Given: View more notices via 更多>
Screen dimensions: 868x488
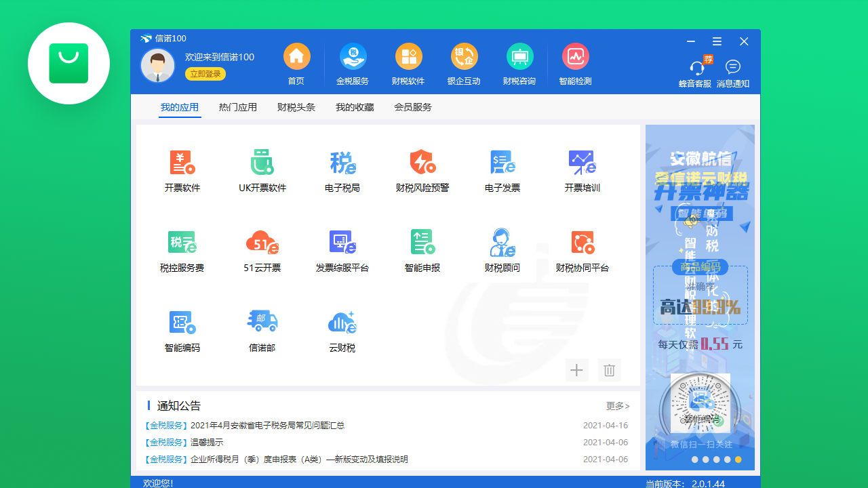Looking at the screenshot, I should pos(618,406).
